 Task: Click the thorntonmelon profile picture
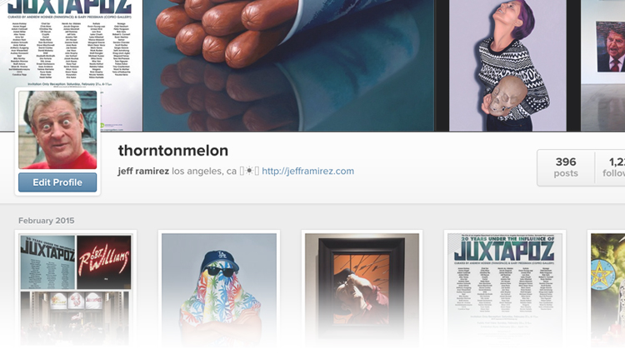pyautogui.click(x=57, y=130)
